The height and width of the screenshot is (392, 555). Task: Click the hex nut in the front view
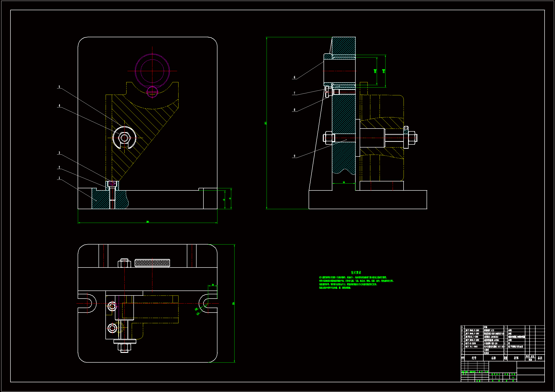124,138
